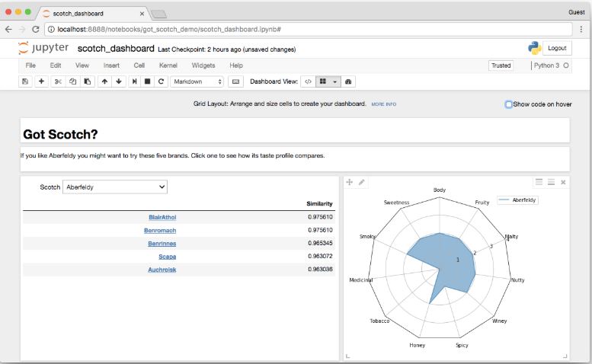The image size is (592, 364).
Task: Enable Show code on hover checkbox
Action: pos(508,104)
